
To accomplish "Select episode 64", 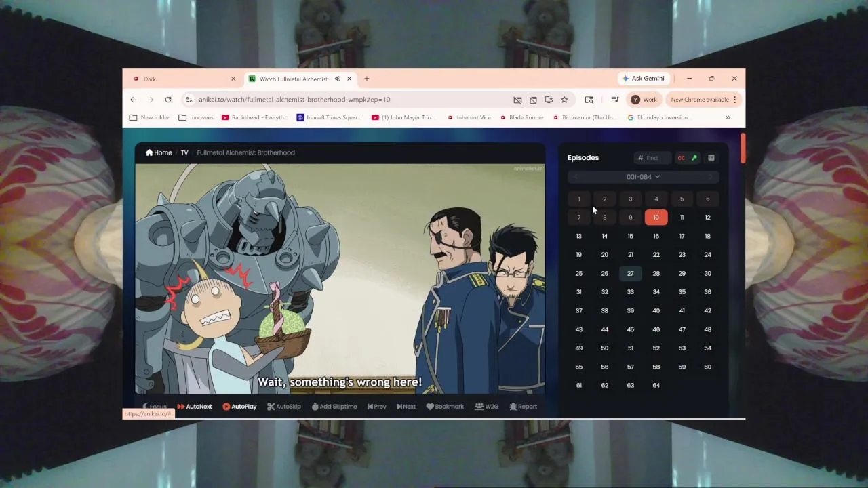I will (x=656, y=385).
